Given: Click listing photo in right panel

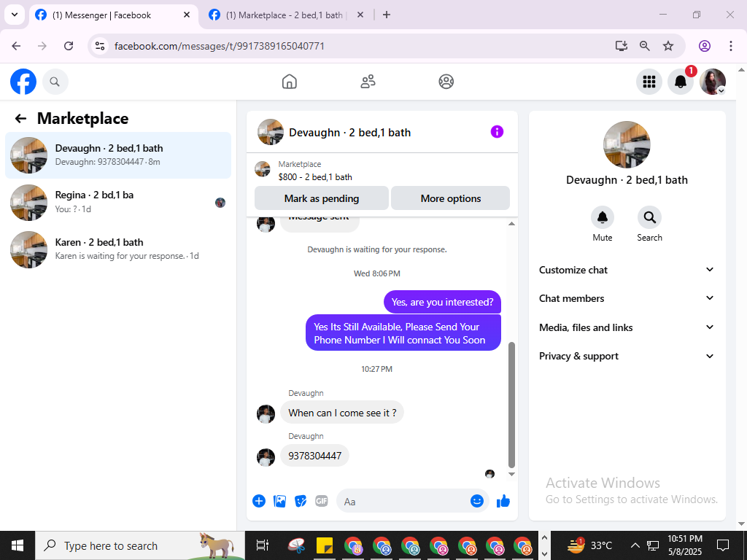Looking at the screenshot, I should [x=627, y=144].
